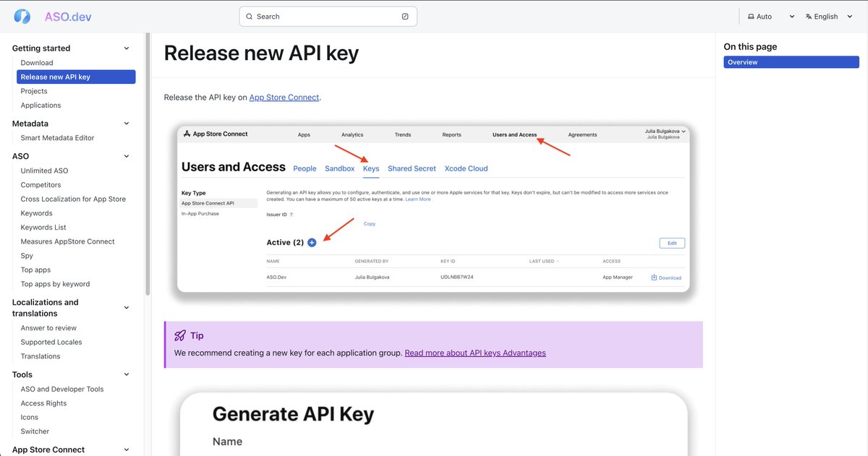The height and width of the screenshot is (456, 868).
Task: Collapse Localizations and translations section
Action: pyautogui.click(x=127, y=308)
